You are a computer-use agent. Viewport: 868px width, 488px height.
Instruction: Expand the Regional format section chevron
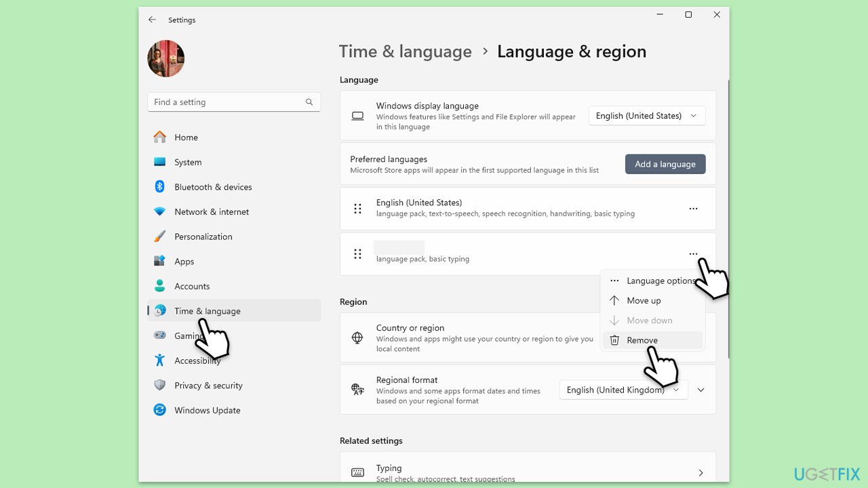(x=701, y=390)
